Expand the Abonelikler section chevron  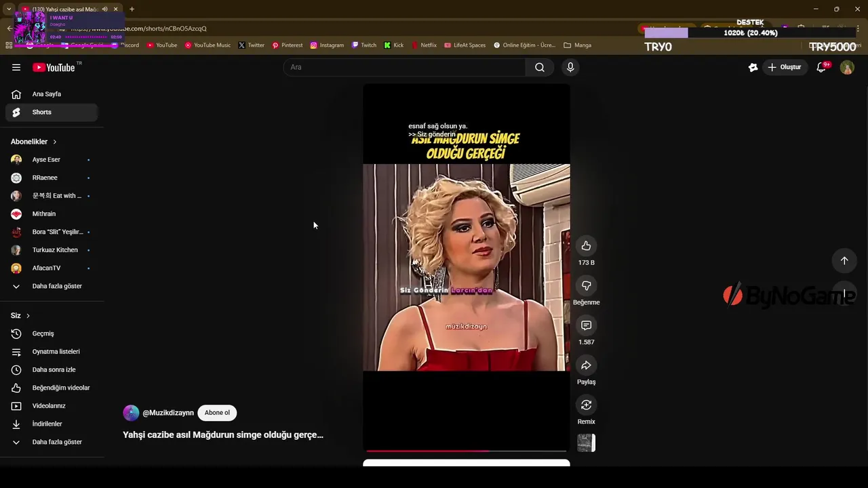pos(55,142)
